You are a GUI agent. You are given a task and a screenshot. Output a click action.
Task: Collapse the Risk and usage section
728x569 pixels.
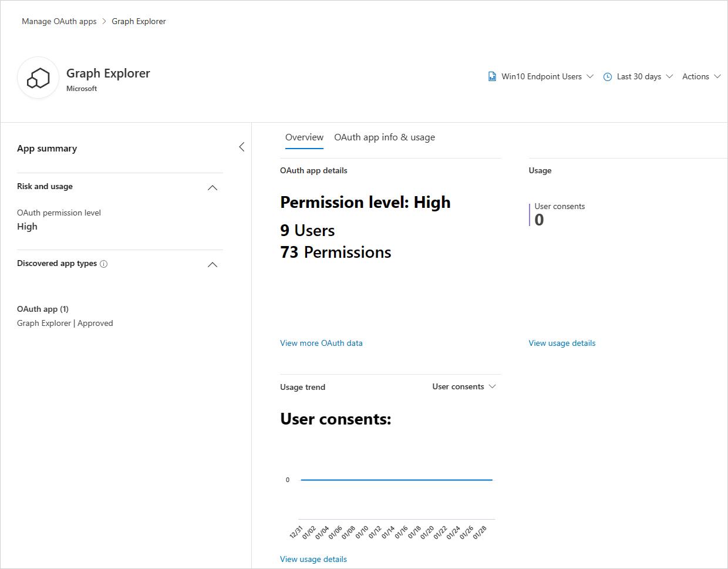[213, 187]
